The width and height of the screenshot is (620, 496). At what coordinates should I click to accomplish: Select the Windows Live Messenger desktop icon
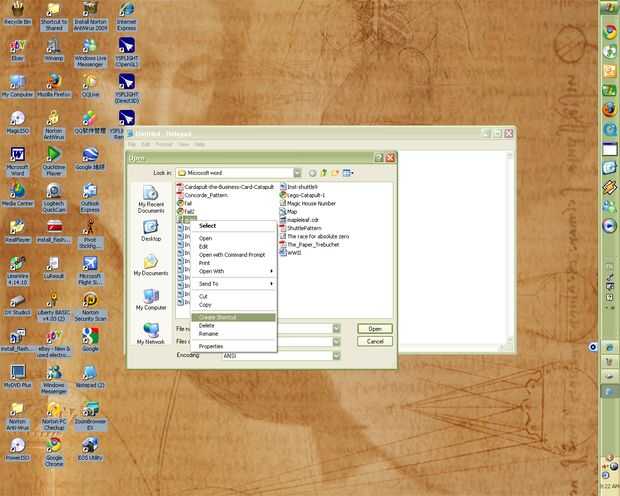90,53
